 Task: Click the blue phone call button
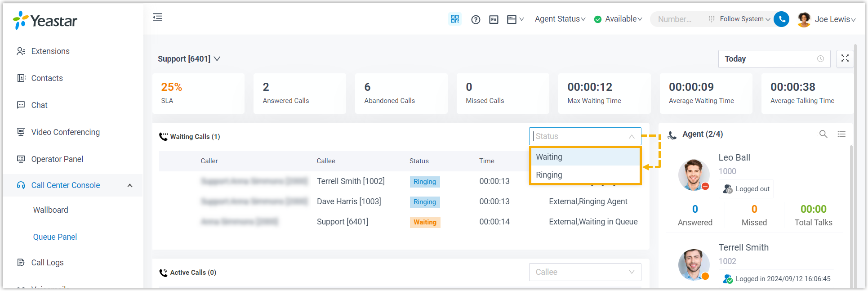click(x=782, y=19)
